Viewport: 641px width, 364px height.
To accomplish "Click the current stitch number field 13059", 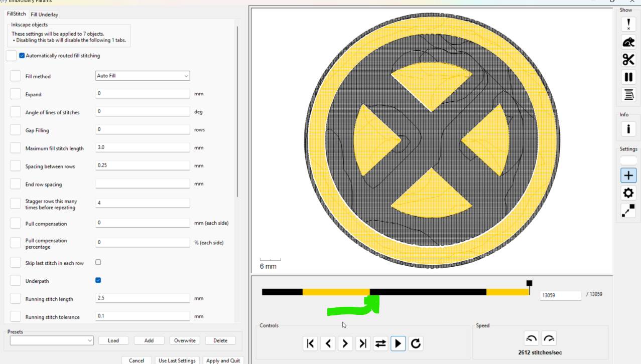I will coord(560,295).
